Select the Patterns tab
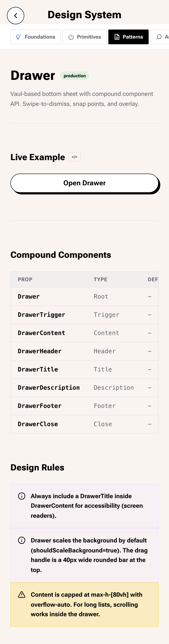 click(128, 37)
